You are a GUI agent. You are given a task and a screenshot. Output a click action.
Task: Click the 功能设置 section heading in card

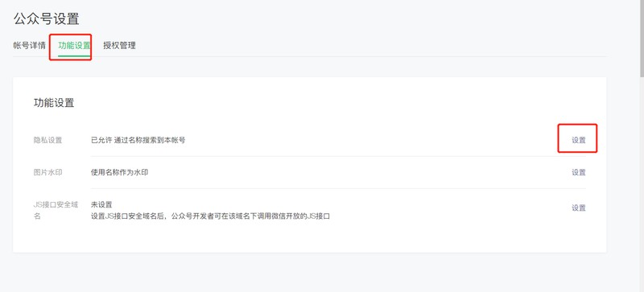54,103
